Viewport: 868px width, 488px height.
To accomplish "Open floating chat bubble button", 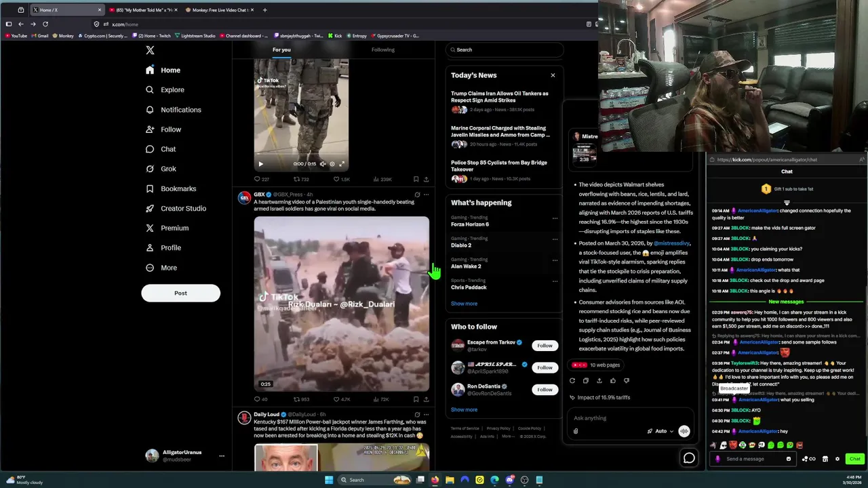I will pos(689,458).
